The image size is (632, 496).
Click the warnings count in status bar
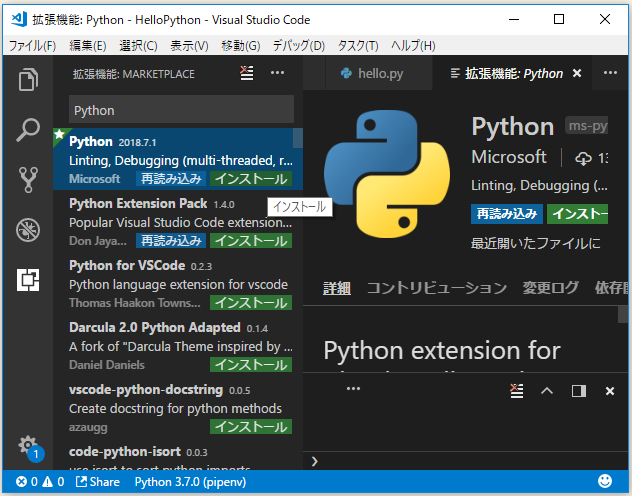[x=53, y=482]
